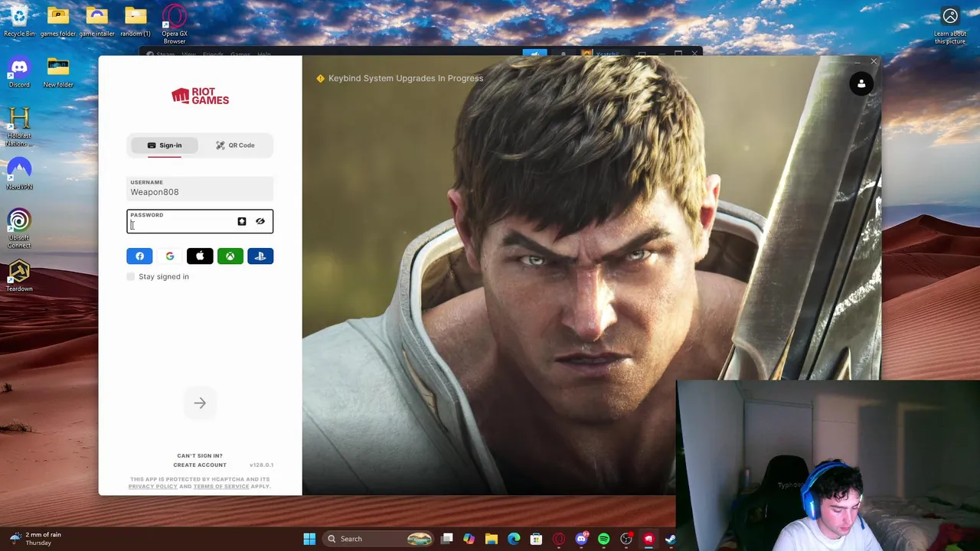This screenshot has width=980, height=551.
Task: Close the Riot client window
Action: pos(873,61)
